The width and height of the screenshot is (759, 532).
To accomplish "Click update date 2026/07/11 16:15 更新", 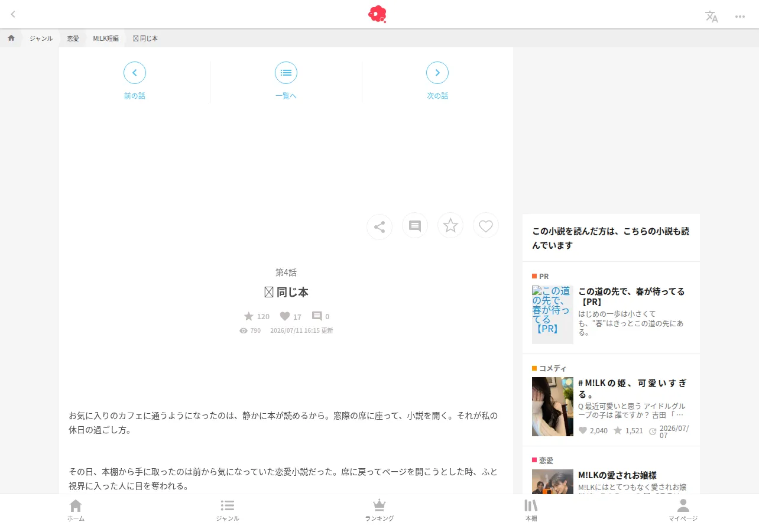I will point(301,330).
